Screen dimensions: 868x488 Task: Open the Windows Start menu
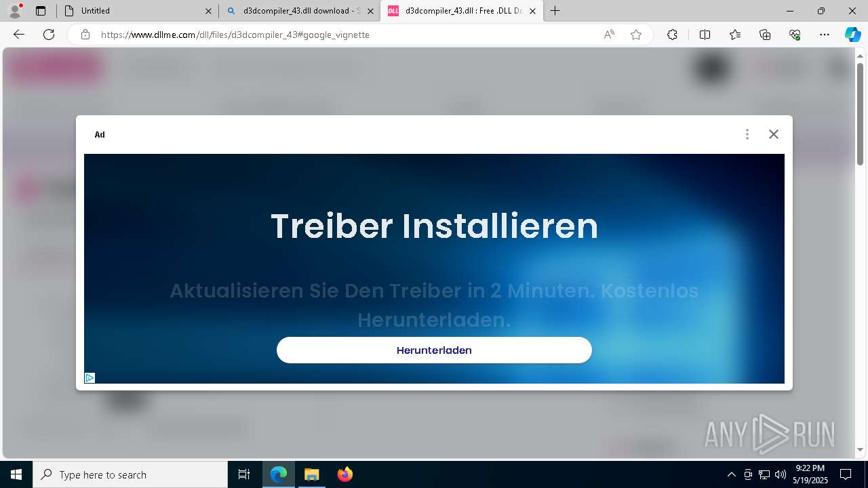pos(16,474)
